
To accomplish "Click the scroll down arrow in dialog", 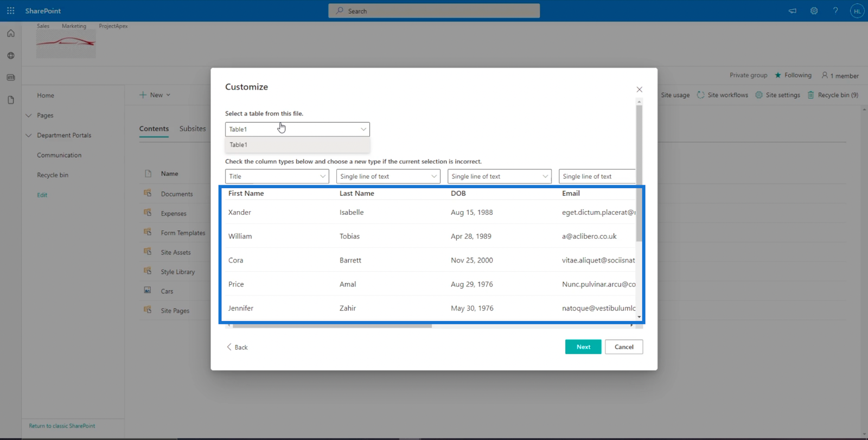I will tap(639, 317).
